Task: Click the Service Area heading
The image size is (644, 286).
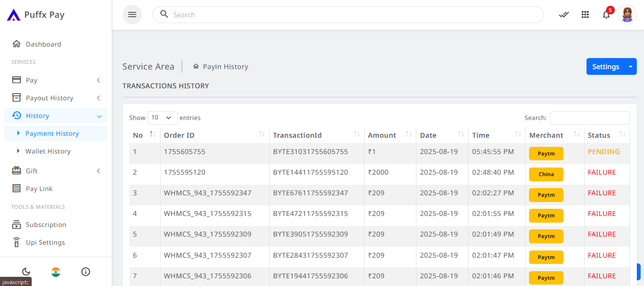Action: pos(148,66)
